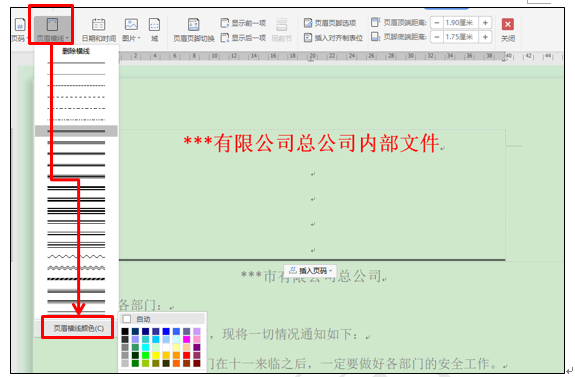
Task: Click the 1.75厘米 footer distance field
Action: pos(461,37)
